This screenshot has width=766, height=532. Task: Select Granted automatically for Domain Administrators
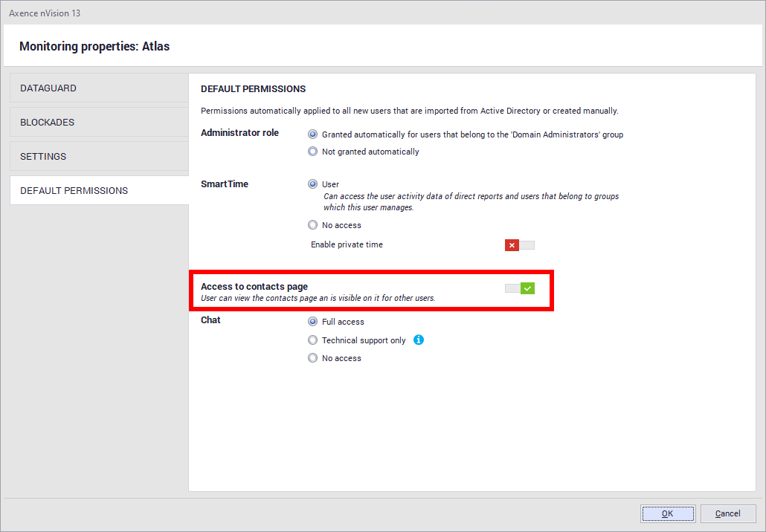pos(313,134)
